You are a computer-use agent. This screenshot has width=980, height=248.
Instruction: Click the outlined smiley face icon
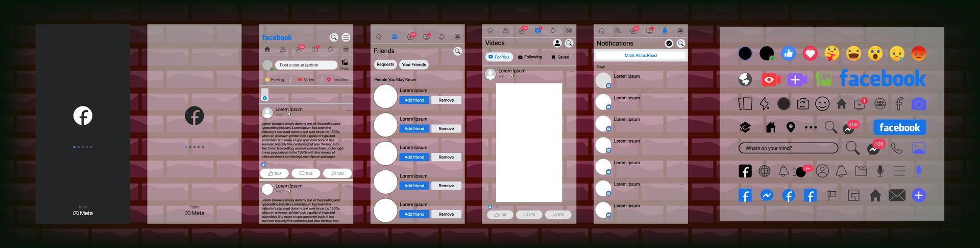(822, 104)
